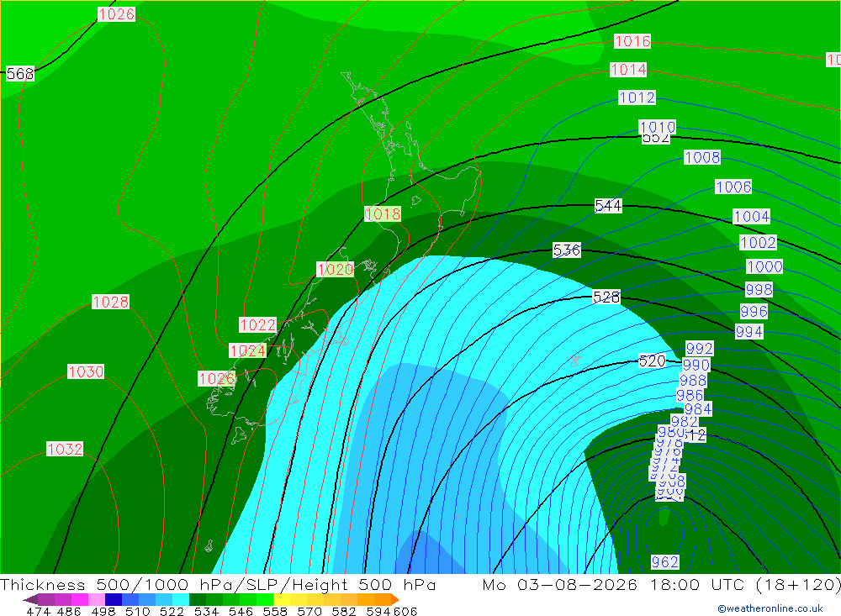Click the '1012' isobar label
Screen dimensions: 841x616
coord(637,97)
